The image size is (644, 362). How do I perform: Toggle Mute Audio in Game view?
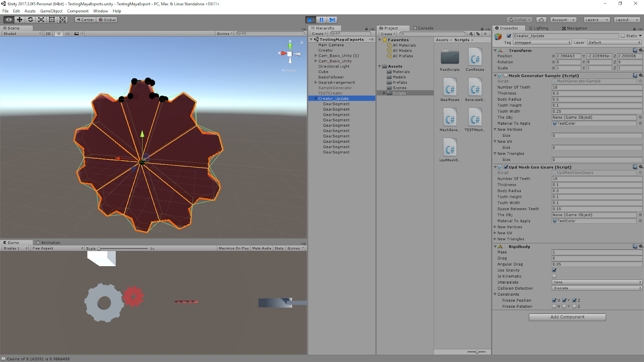pyautogui.click(x=262, y=248)
